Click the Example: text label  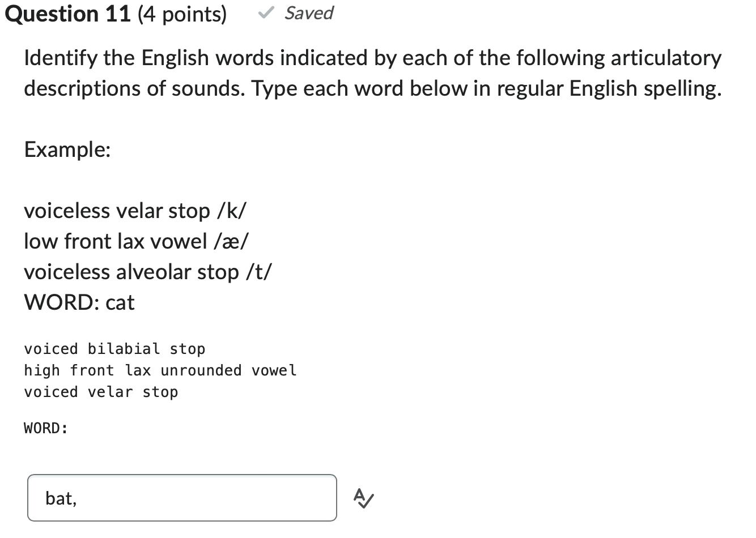(x=67, y=150)
